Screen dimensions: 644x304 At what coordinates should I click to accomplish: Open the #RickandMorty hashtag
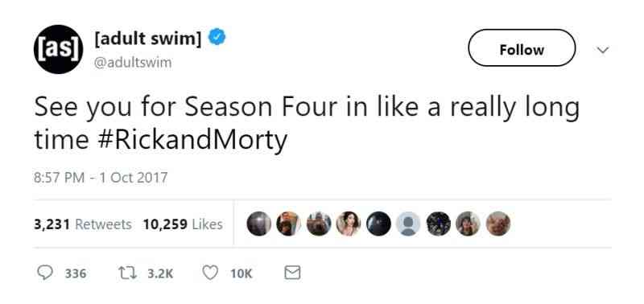tap(192, 139)
